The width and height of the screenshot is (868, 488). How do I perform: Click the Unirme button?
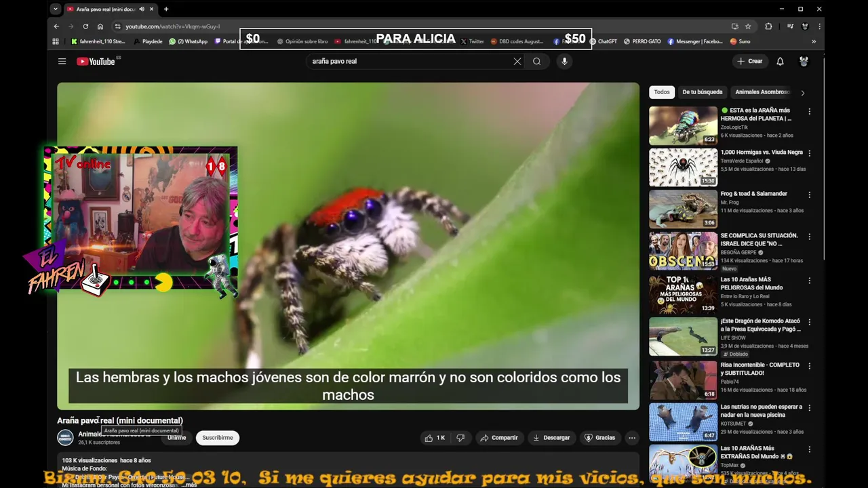point(176,438)
